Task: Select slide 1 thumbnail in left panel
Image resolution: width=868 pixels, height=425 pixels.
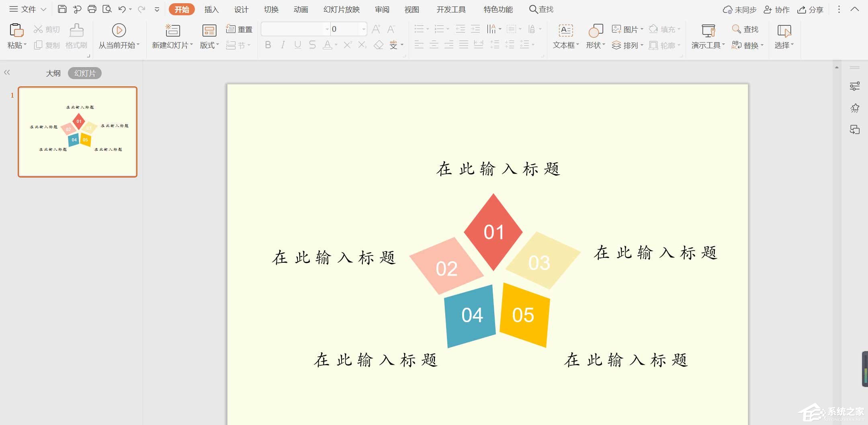Action: coord(77,131)
